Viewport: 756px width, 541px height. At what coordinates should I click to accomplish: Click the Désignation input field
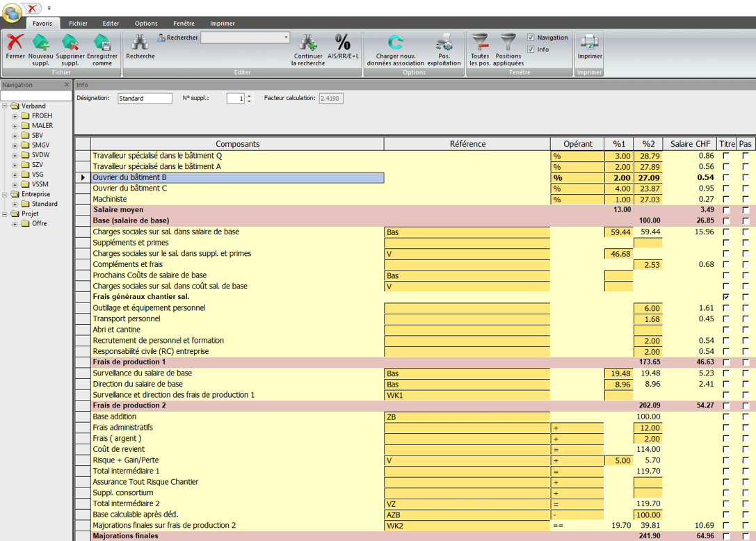click(x=145, y=98)
